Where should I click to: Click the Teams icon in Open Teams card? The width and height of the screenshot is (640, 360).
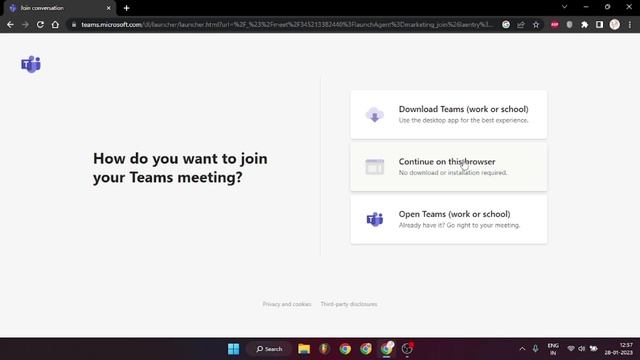point(375,219)
